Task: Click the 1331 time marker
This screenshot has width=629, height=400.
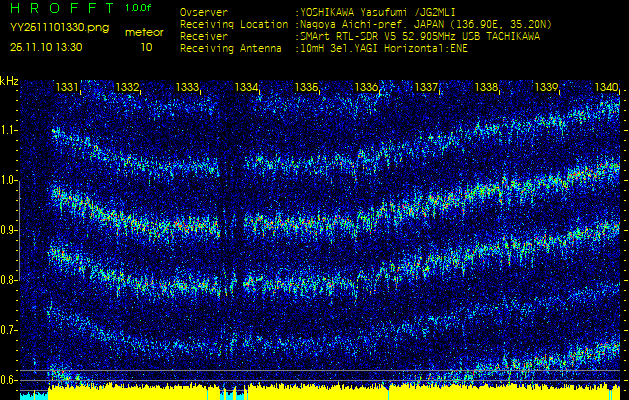Action: tap(67, 88)
